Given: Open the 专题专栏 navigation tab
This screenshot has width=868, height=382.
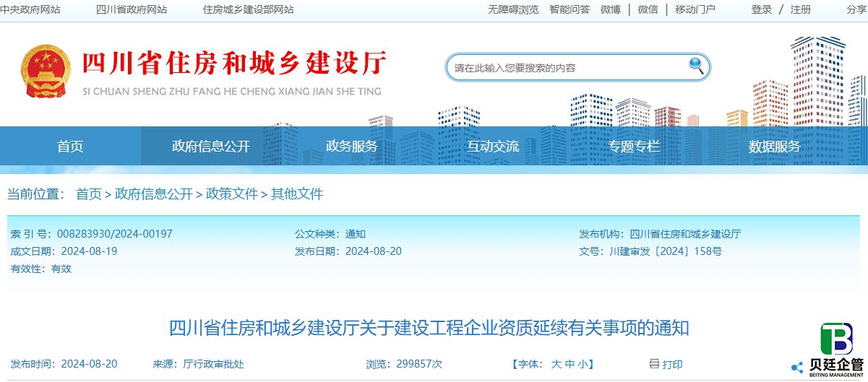Looking at the screenshot, I should click(634, 147).
